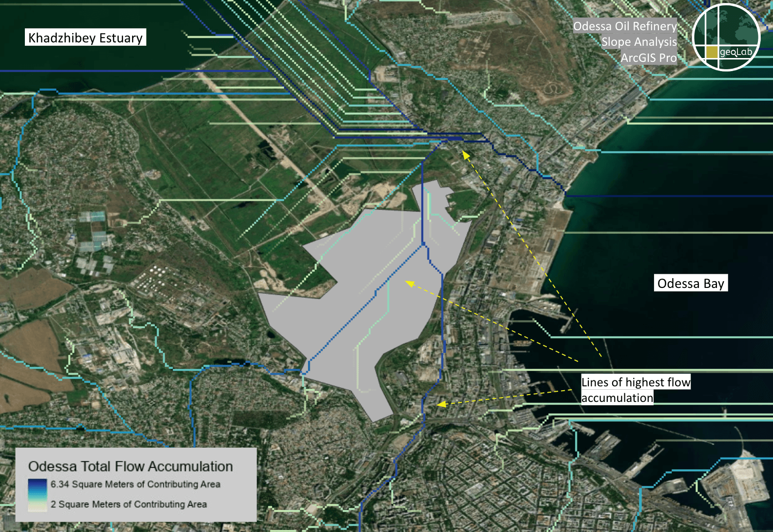Click the ArcGIS Pro caption
Screen dimensions: 773x532
[649, 57]
